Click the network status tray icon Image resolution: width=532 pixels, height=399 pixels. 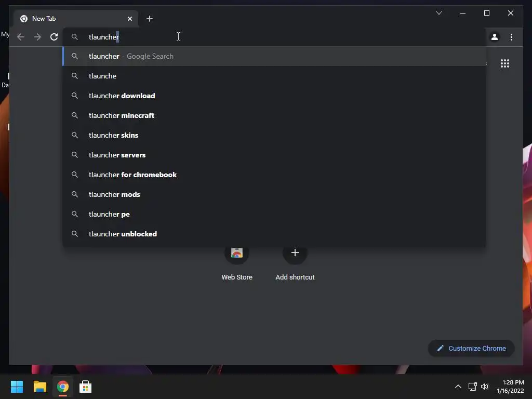click(472, 387)
